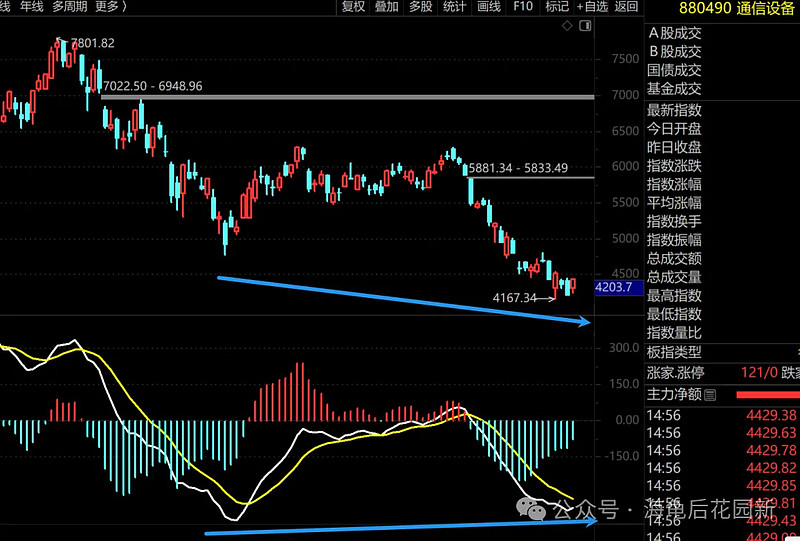
Task: Click the diamond icon above the chart
Action: 567,26
